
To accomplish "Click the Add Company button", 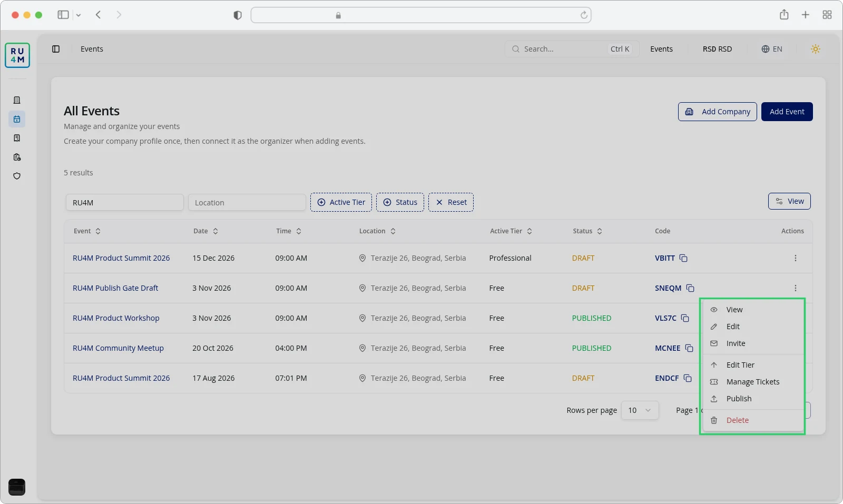I will (717, 112).
